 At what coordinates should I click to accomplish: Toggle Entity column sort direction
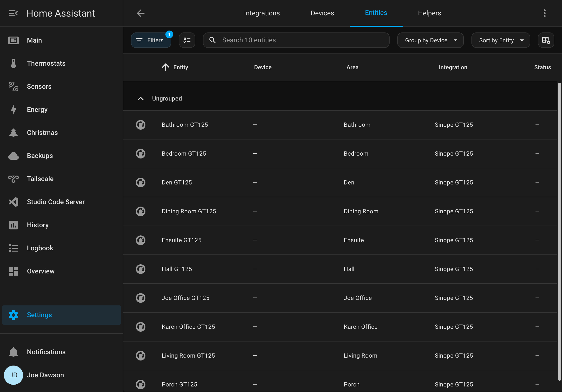(175, 67)
